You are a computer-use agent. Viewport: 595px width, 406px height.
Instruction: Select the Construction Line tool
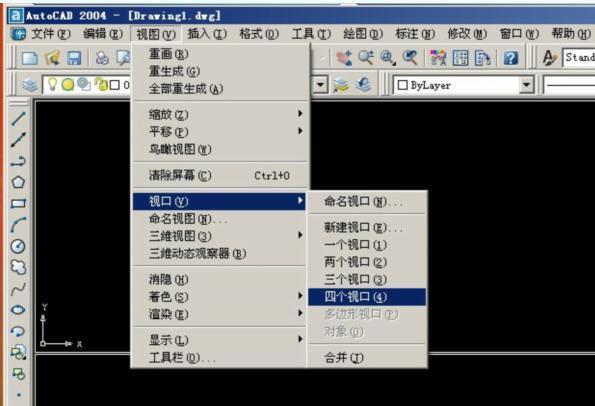[x=18, y=140]
